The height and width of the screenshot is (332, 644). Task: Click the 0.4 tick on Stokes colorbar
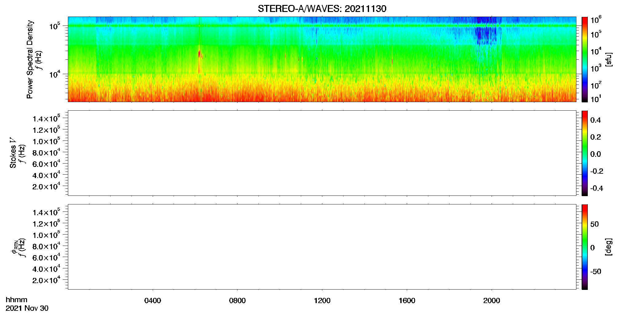595,120
